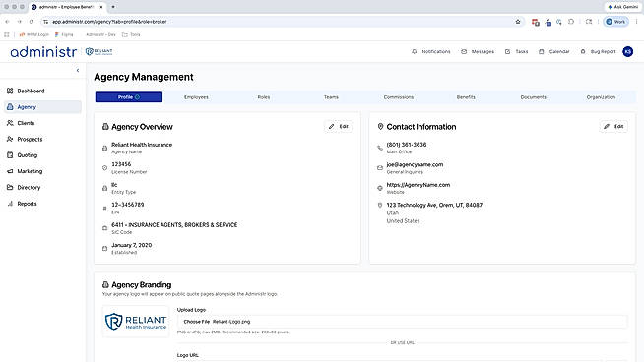Reload the page in the browser
The width and height of the screenshot is (644, 362).
click(x=32, y=22)
